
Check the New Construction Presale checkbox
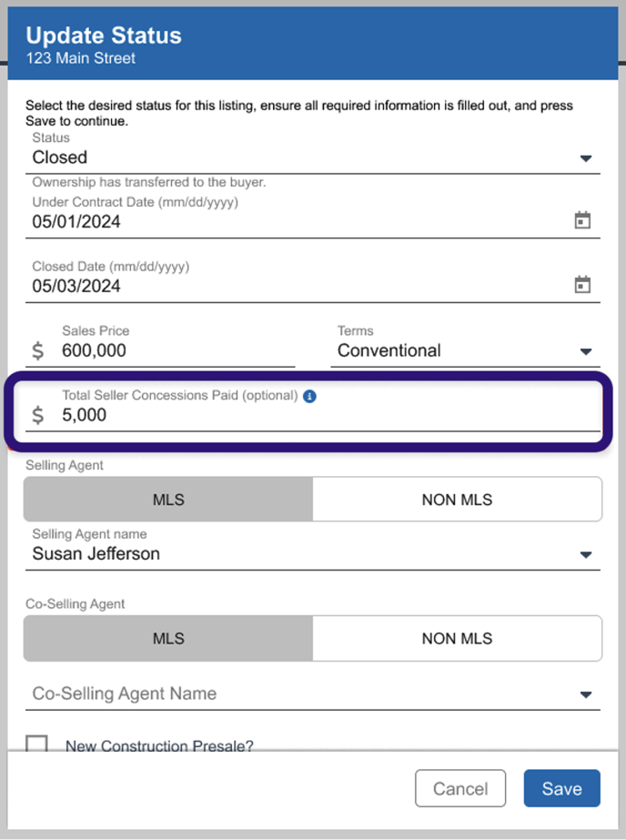tap(36, 743)
